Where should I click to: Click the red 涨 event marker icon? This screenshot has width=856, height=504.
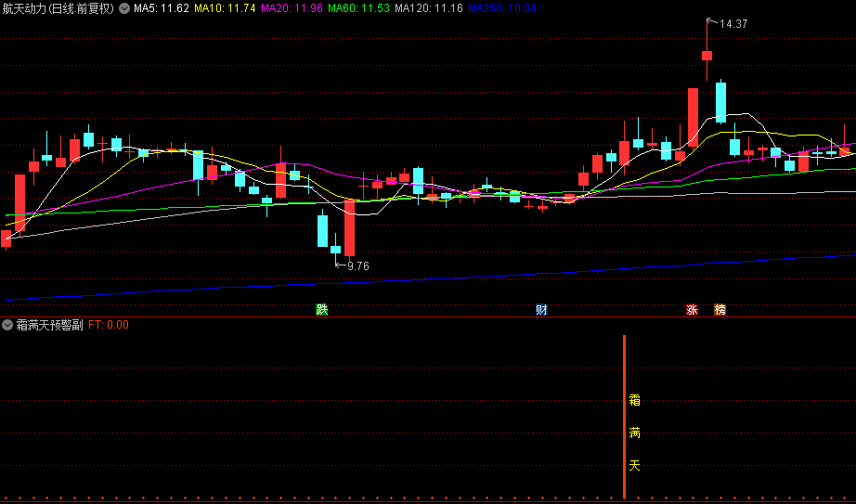point(692,310)
